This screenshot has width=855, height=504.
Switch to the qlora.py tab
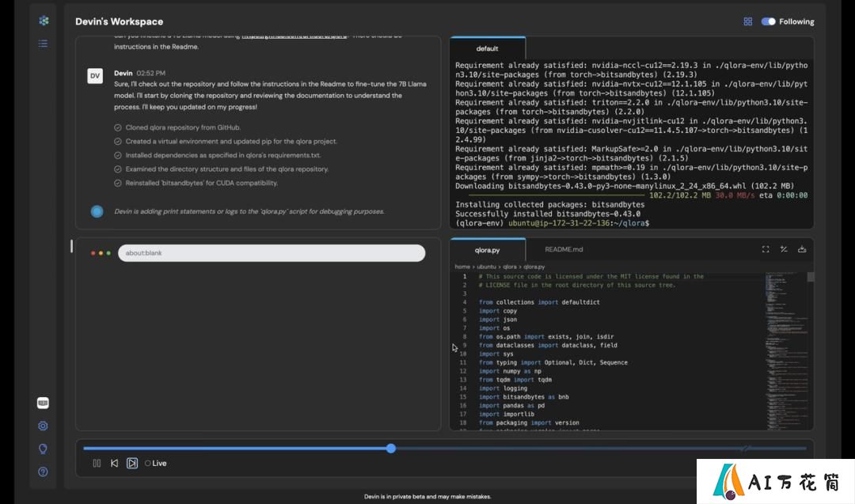[x=488, y=250]
